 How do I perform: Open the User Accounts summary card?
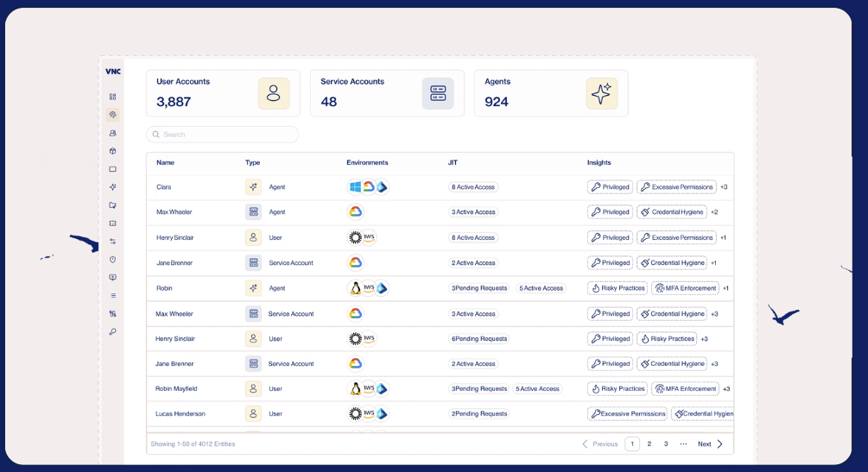point(223,93)
